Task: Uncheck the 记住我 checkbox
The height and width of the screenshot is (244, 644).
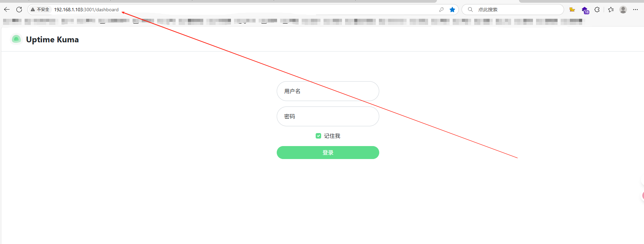Action: 318,136
